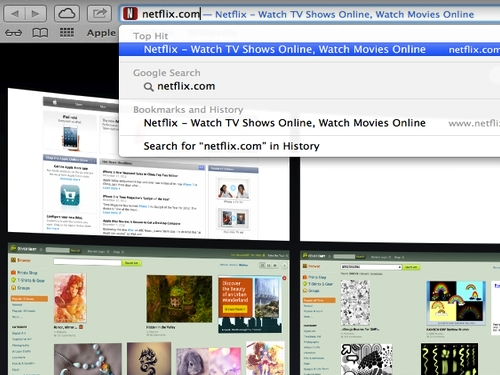Open the deviantART thumbnail with red-haired portrait
The height and width of the screenshot is (375, 500).
click(x=148, y=309)
